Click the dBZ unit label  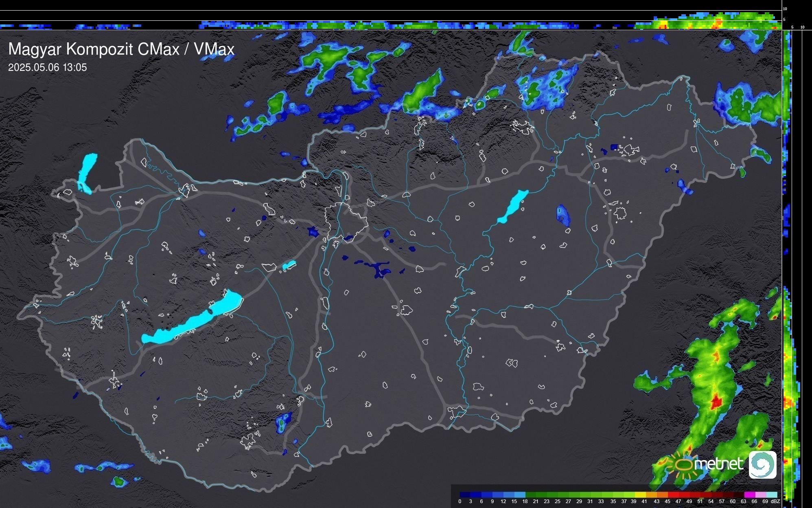coord(775,501)
